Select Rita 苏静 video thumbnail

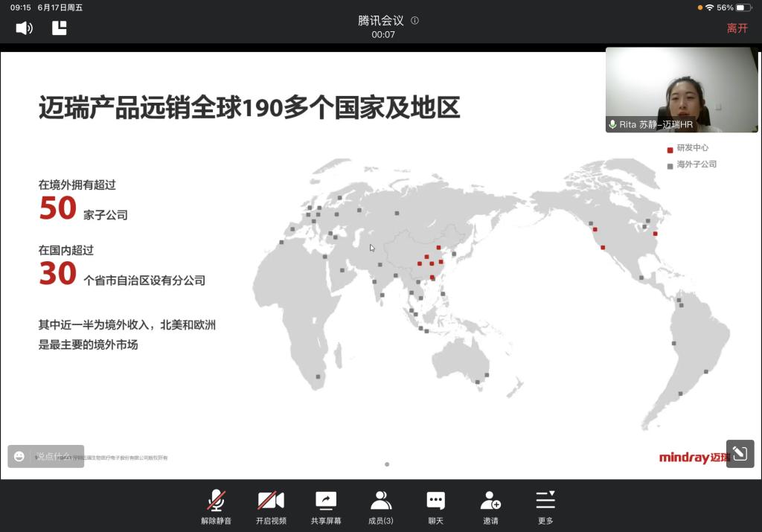(682, 90)
